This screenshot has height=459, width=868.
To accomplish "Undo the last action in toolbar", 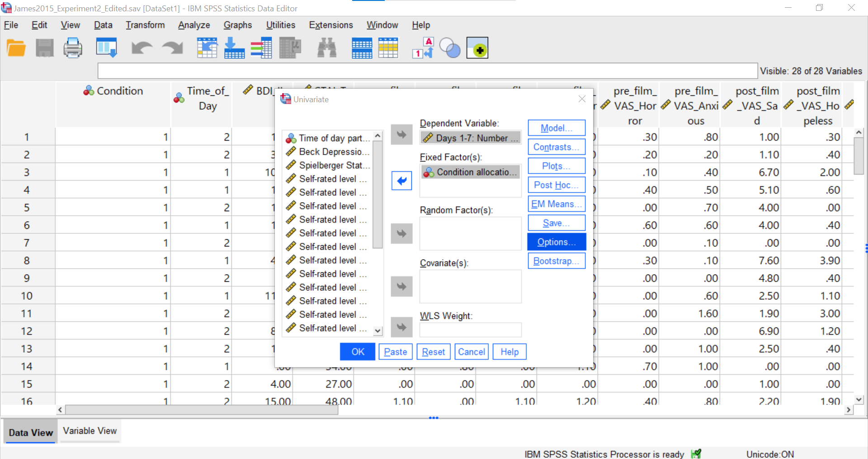I will click(142, 48).
